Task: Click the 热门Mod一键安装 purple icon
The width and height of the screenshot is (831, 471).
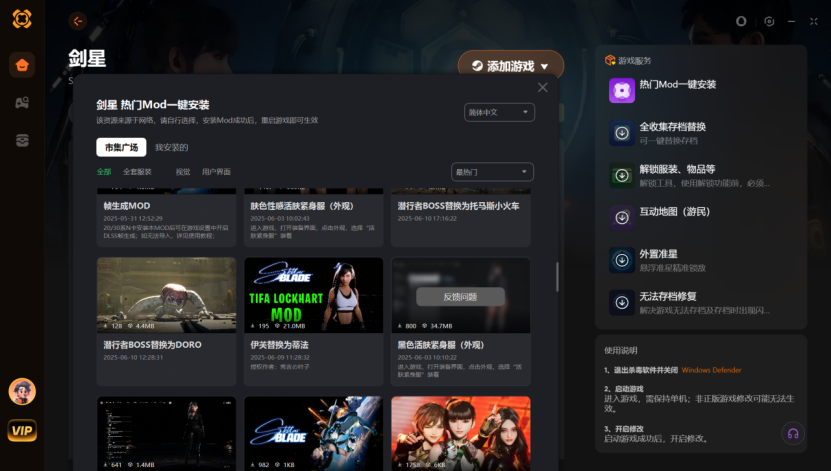Action: point(622,91)
